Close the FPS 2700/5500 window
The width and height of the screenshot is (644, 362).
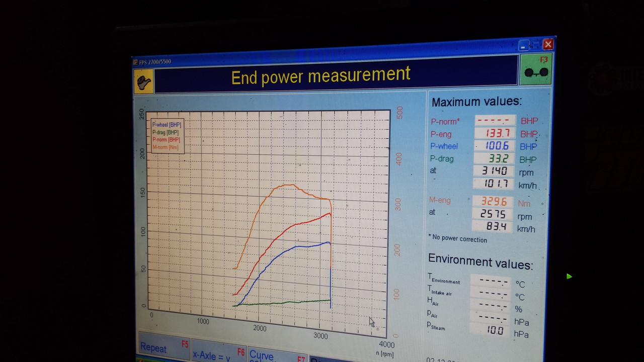click(548, 44)
